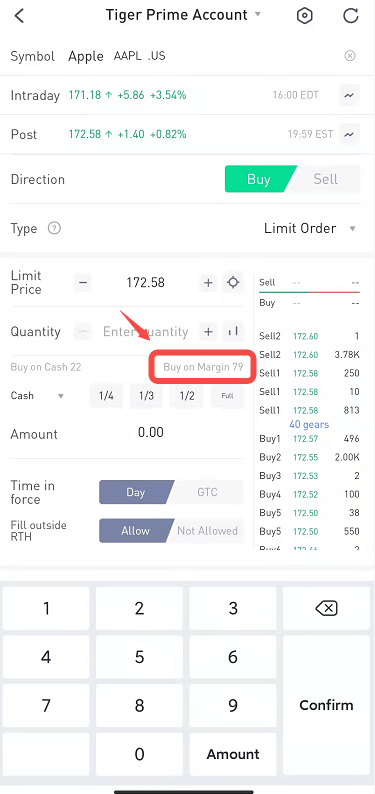375x794 pixels.
Task: Set Time in force to GTC
Action: [x=207, y=492]
